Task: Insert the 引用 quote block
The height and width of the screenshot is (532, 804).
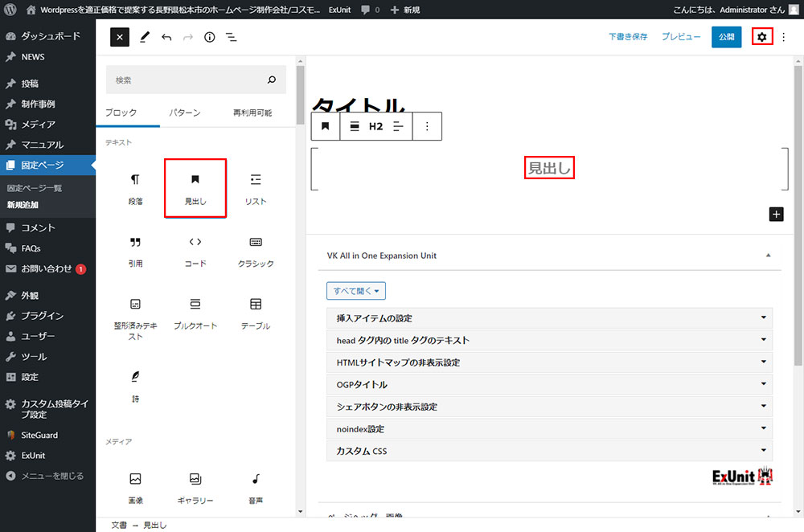Action: pos(135,251)
